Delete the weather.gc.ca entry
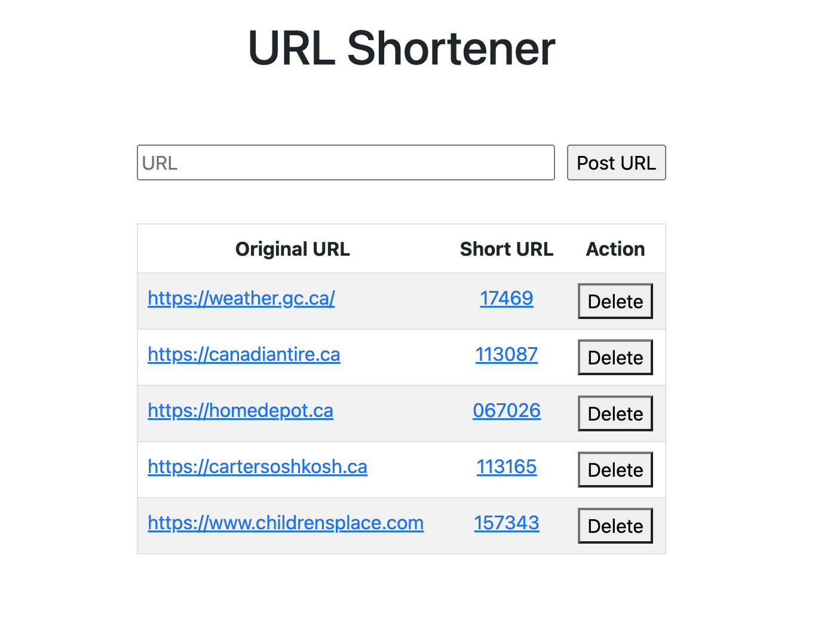815x644 pixels. click(615, 301)
